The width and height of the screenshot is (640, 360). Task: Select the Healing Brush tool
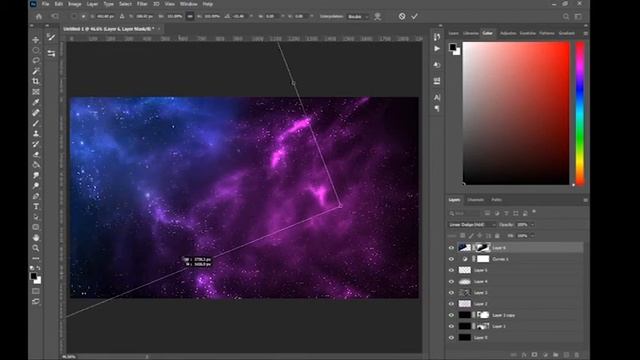pos(36,113)
